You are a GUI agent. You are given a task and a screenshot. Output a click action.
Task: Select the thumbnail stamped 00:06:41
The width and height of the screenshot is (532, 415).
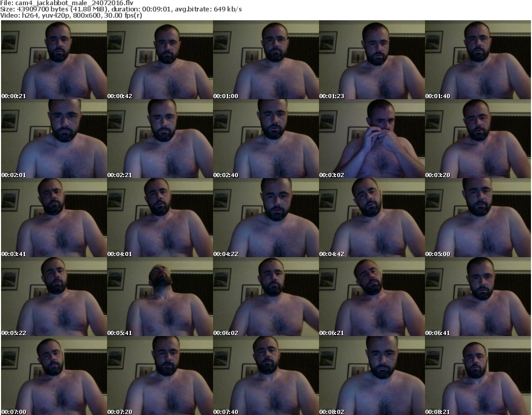(x=478, y=297)
